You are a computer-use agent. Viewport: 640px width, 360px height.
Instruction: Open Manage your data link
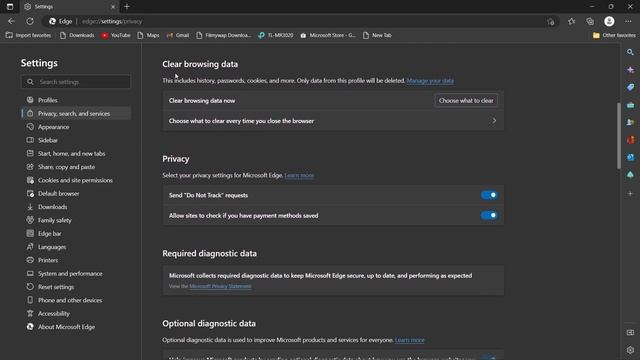[430, 81]
